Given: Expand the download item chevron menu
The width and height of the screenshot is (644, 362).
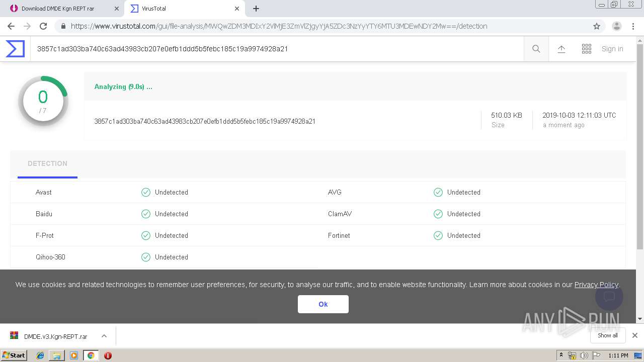Looking at the screenshot, I should click(x=104, y=336).
